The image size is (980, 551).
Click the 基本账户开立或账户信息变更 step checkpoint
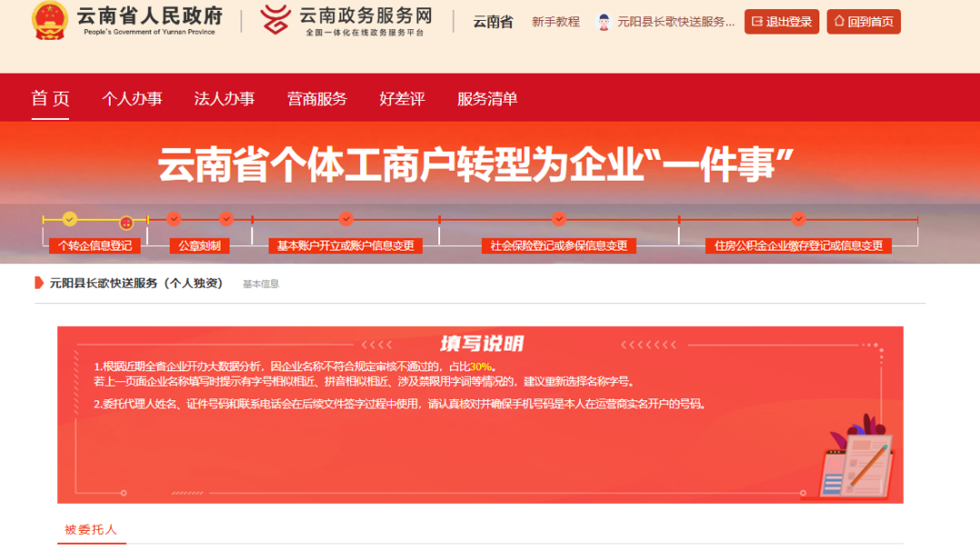pyautogui.click(x=346, y=219)
